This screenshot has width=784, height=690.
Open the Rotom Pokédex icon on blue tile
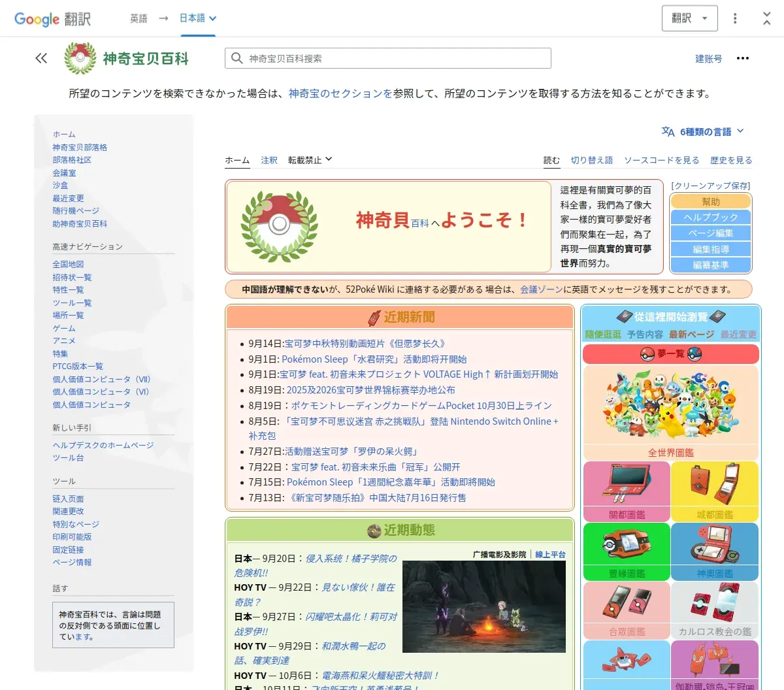627,661
